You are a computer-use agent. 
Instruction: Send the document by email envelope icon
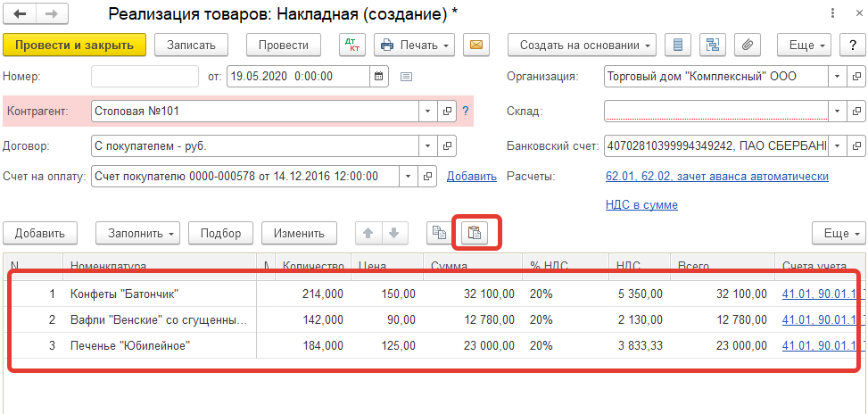pos(476,46)
